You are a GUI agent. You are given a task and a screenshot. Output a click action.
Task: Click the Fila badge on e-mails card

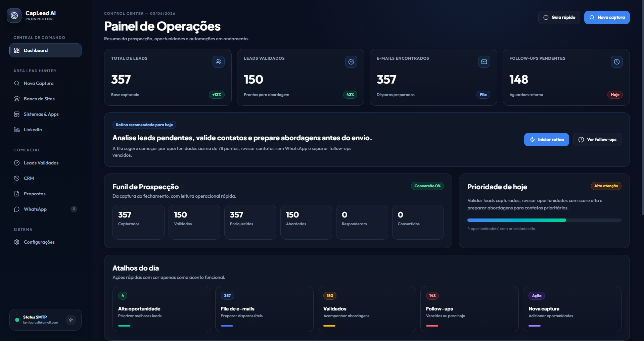click(483, 95)
